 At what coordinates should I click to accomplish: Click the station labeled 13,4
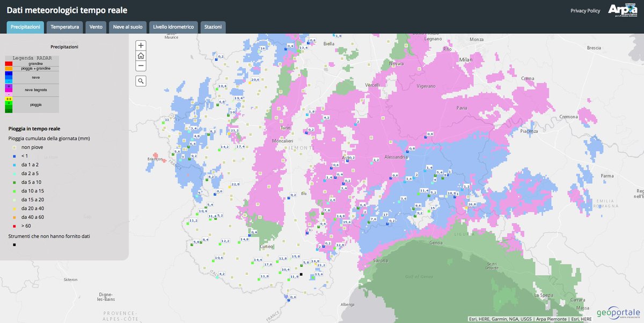tap(304, 48)
